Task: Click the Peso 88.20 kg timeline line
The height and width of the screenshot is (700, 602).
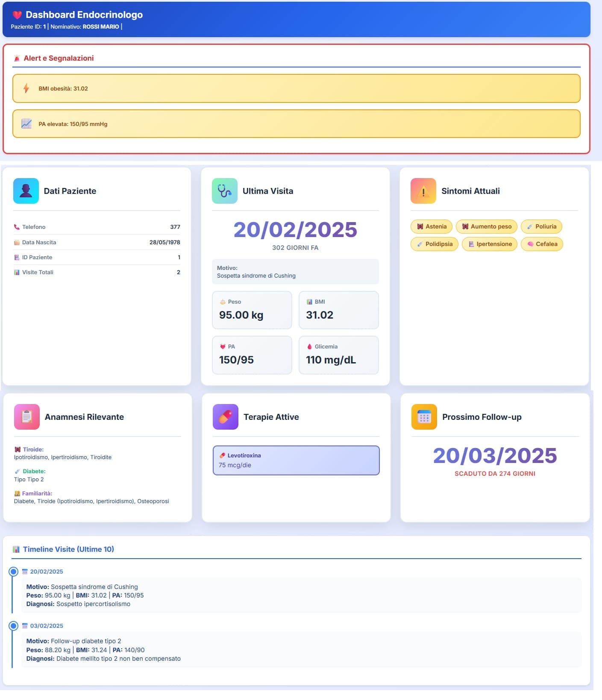Action: tap(85, 650)
